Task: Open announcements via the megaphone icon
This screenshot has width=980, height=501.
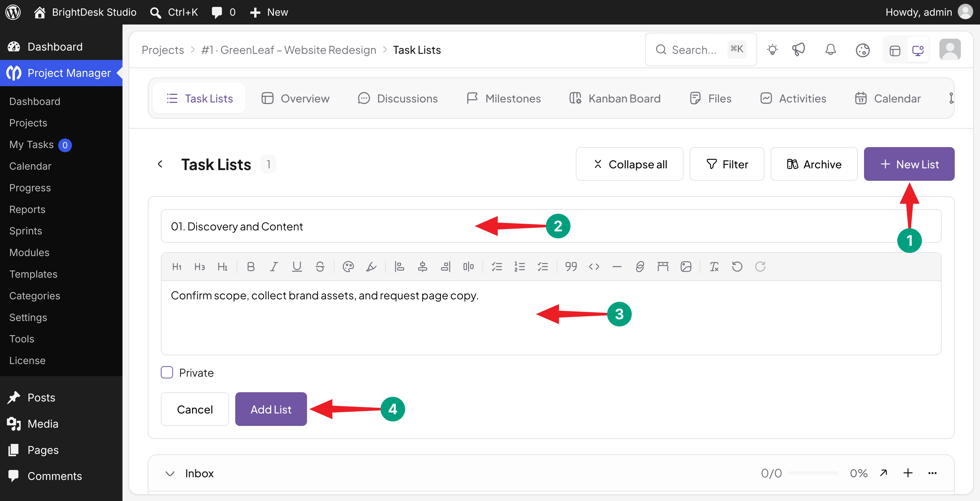Action: pos(799,49)
